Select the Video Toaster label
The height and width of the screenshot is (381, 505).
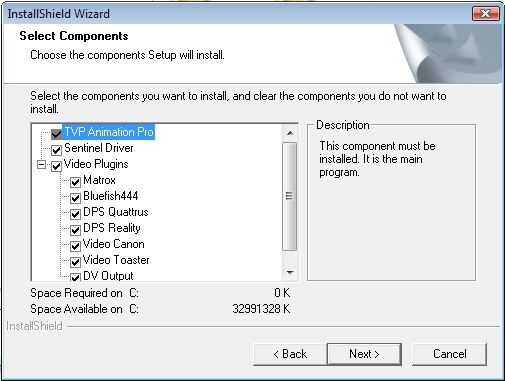point(116,260)
